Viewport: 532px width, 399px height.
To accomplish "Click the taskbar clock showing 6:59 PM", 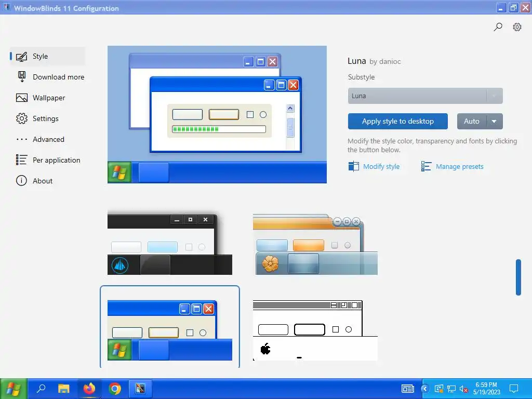I will click(486, 389).
